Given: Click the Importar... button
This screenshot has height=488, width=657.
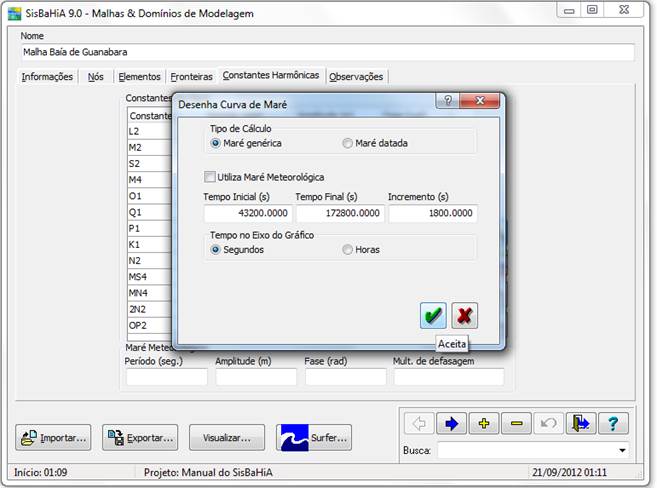Looking at the screenshot, I should pyautogui.click(x=53, y=438).
